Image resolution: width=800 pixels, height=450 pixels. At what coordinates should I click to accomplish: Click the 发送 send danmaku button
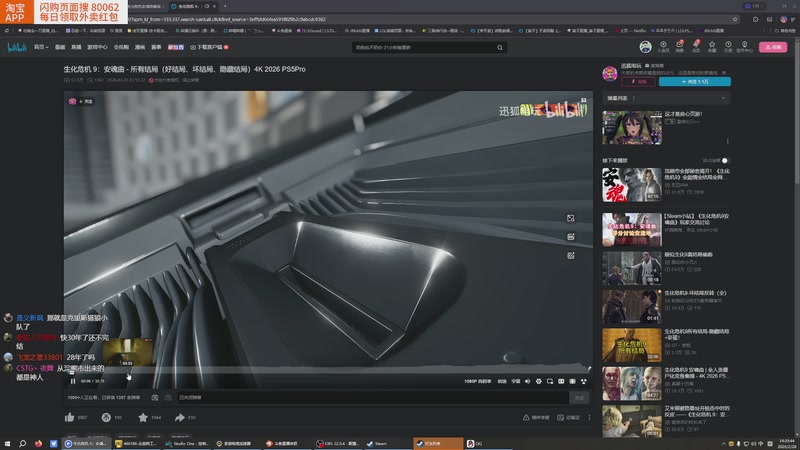click(x=579, y=397)
